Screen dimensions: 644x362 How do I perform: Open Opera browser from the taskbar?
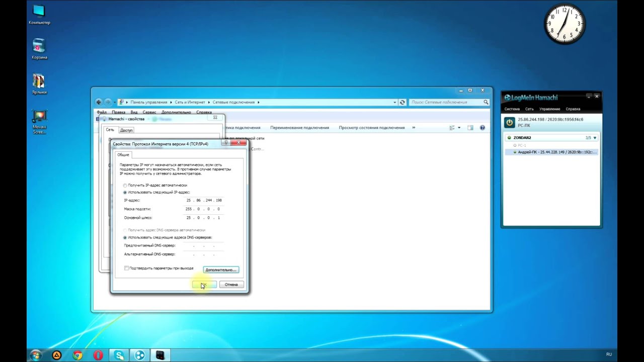point(98,355)
